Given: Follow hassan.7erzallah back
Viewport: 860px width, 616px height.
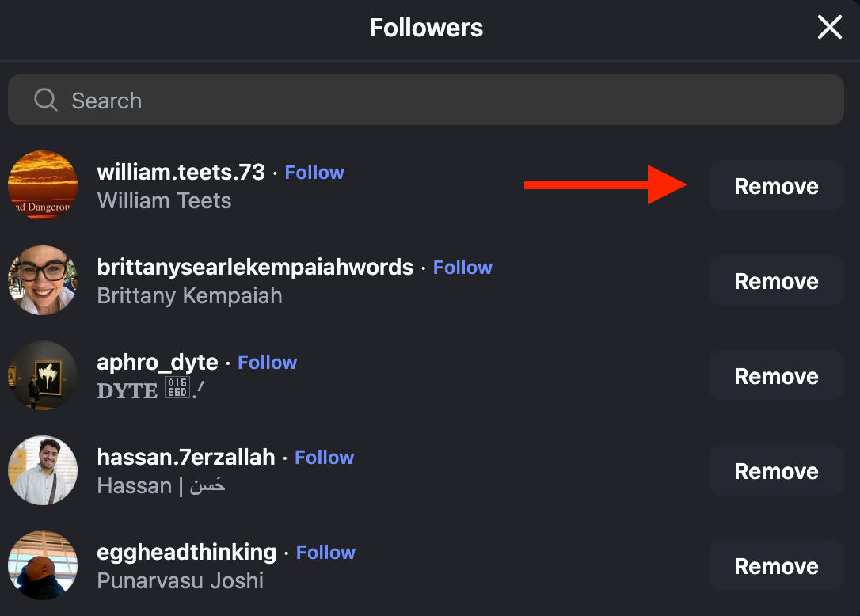Looking at the screenshot, I should 324,458.
